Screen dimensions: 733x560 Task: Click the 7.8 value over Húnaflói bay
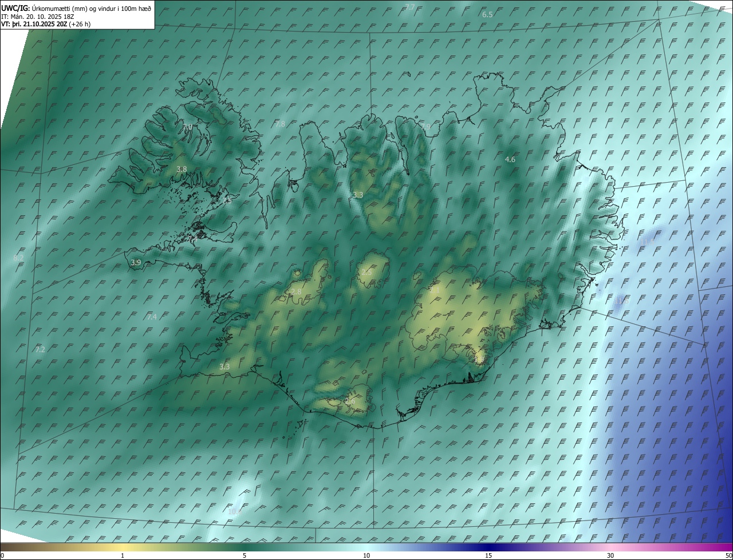click(x=280, y=124)
